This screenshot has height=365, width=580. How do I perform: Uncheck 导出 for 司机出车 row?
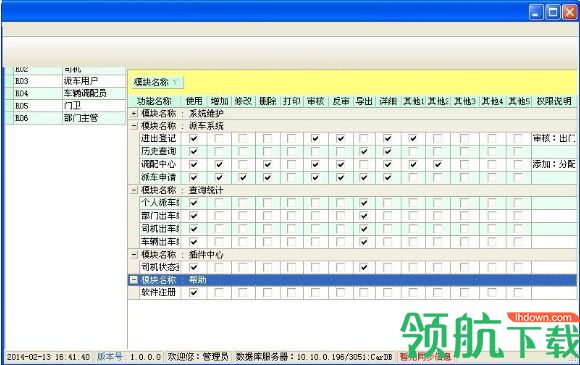pyautogui.click(x=364, y=229)
